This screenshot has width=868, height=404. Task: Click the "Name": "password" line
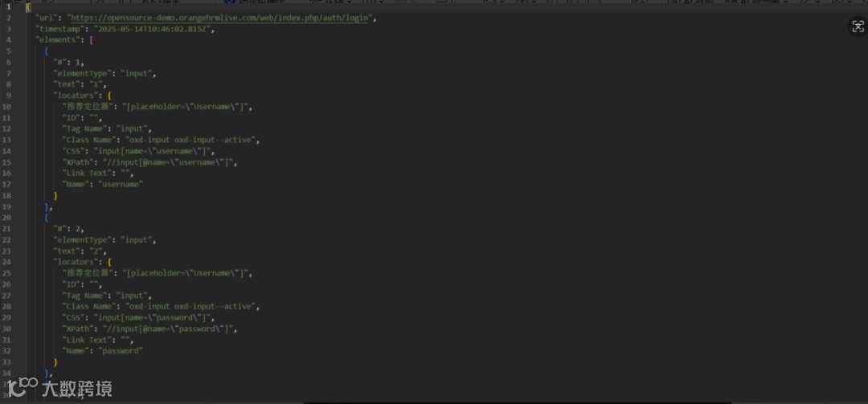pyautogui.click(x=102, y=351)
